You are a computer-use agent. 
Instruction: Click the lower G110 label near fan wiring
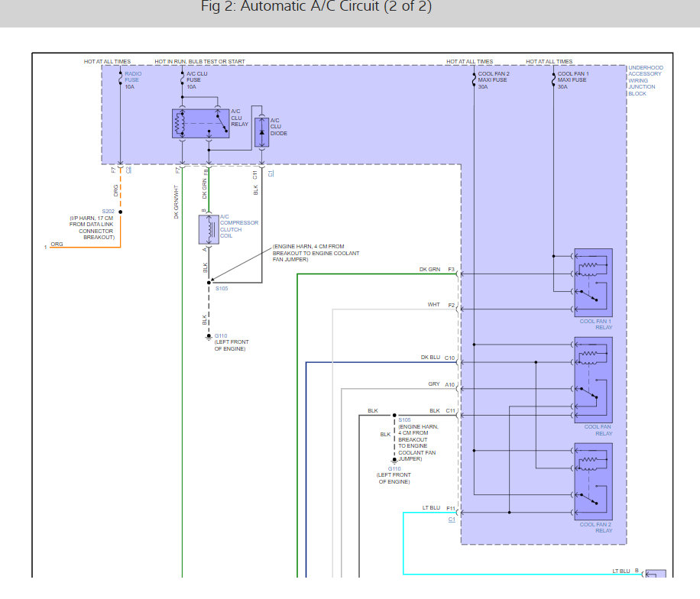tap(394, 469)
